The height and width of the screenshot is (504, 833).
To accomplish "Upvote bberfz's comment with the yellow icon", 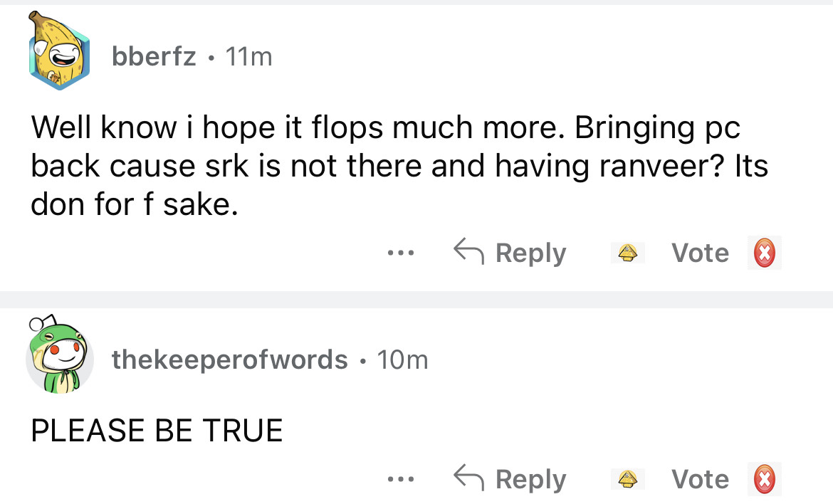I will (x=627, y=253).
